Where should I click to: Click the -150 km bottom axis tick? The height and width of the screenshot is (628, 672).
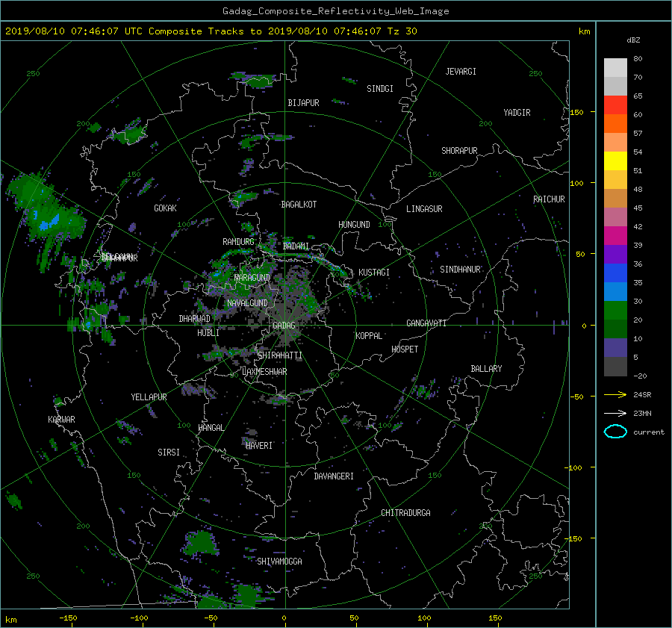click(68, 618)
